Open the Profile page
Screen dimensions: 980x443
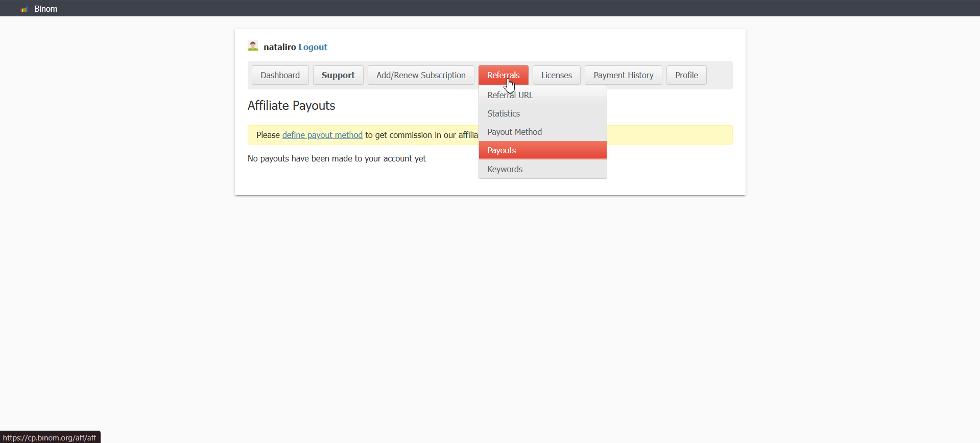(x=686, y=75)
